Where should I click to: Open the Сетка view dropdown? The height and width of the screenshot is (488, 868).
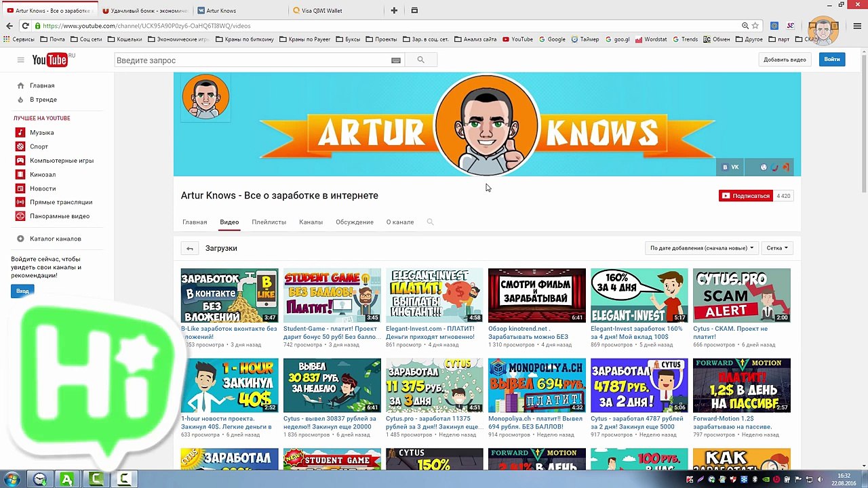(x=777, y=248)
